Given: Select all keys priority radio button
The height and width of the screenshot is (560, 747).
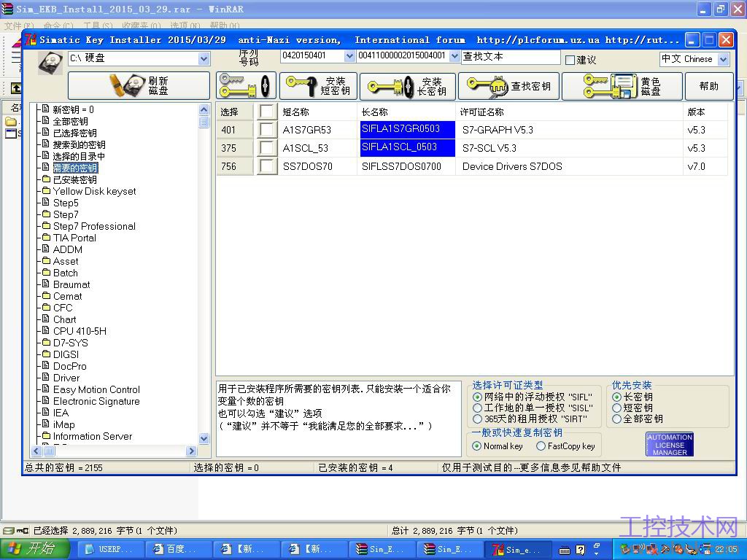Looking at the screenshot, I should click(x=616, y=419).
